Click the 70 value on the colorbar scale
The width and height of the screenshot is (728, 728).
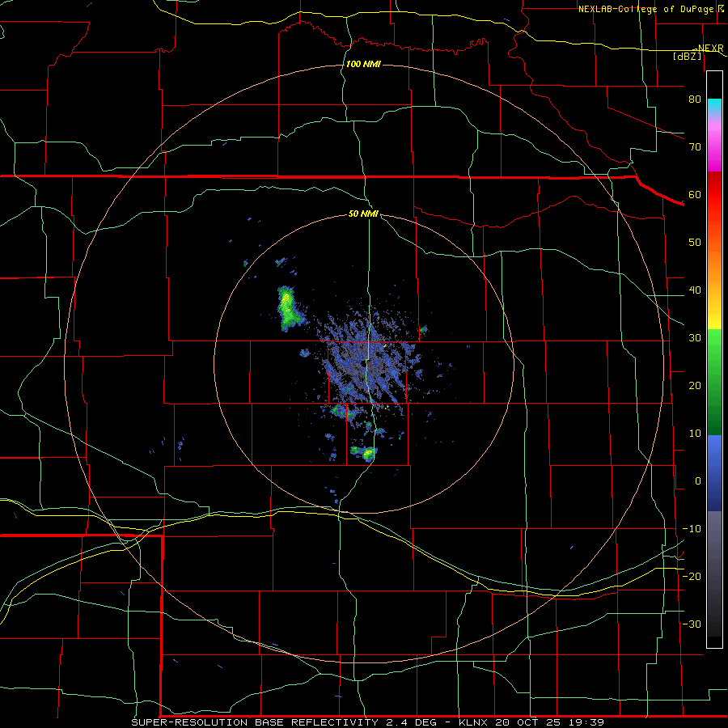(x=695, y=147)
